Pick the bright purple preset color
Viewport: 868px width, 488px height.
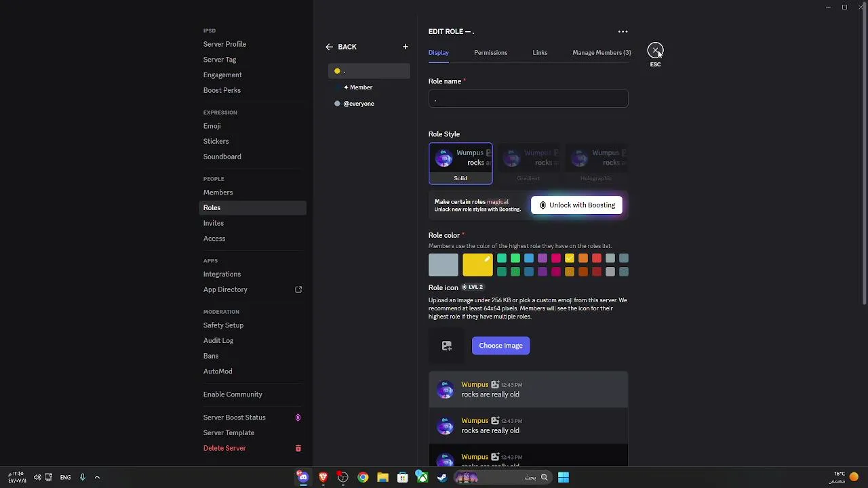tap(542, 258)
